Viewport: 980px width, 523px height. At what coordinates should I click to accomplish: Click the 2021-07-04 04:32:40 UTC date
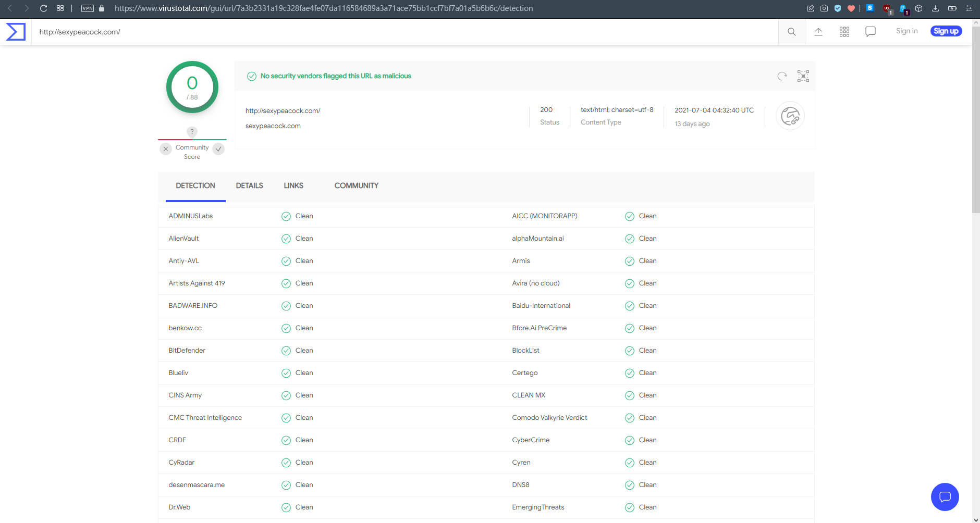pyautogui.click(x=714, y=110)
